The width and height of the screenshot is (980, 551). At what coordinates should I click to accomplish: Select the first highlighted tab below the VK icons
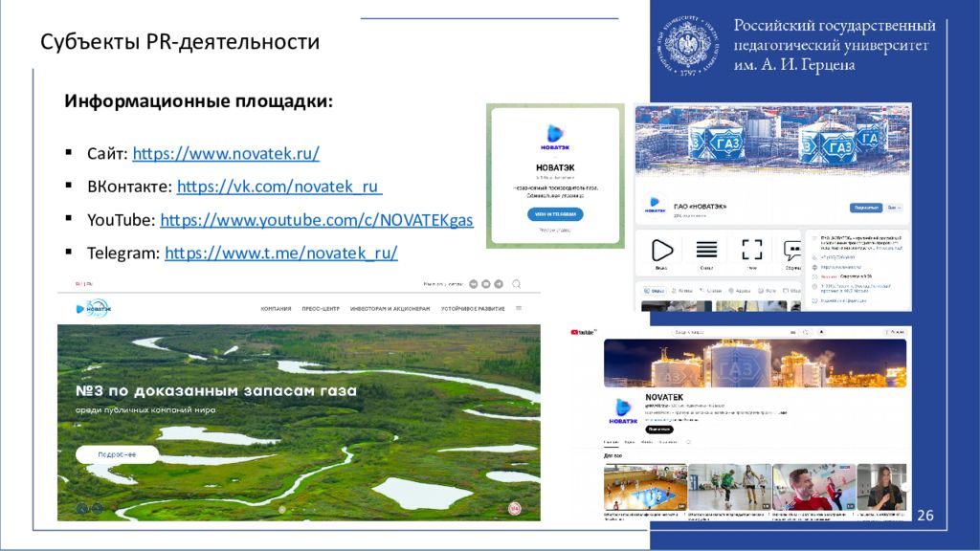(655, 291)
